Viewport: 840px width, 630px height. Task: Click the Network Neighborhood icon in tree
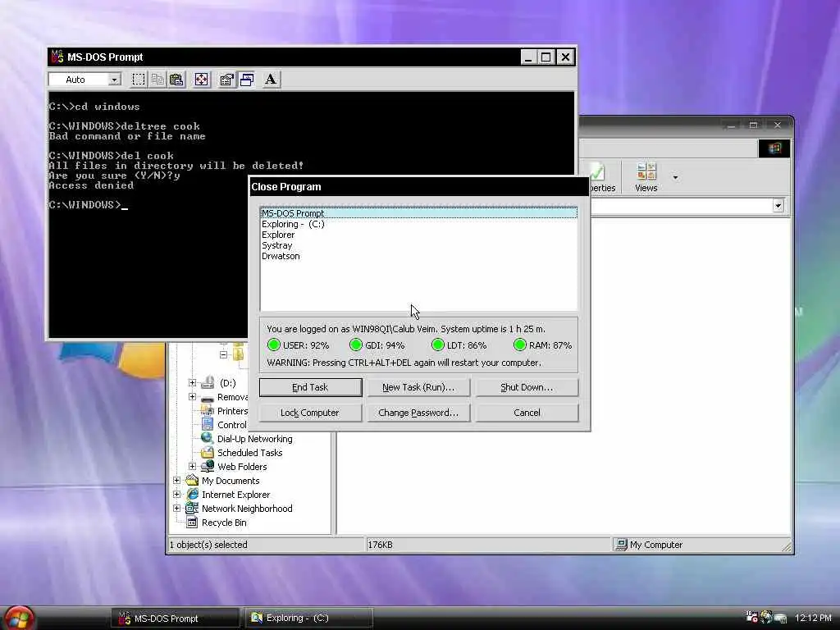point(192,508)
